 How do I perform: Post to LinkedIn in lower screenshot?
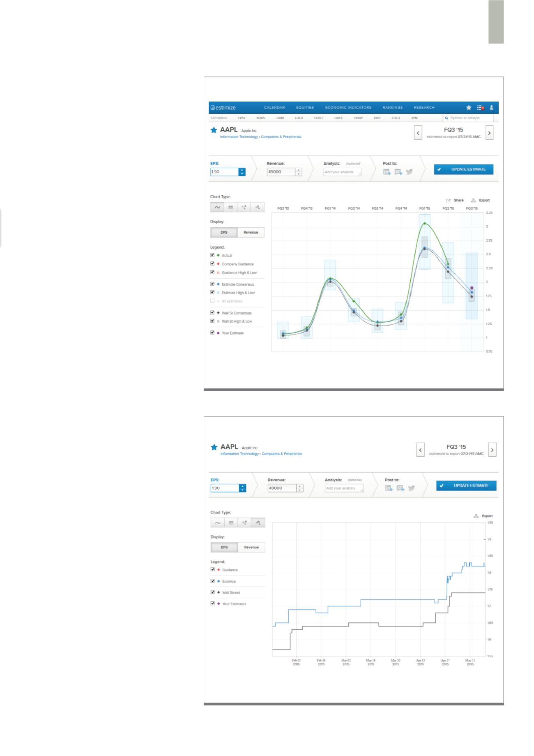point(389,488)
